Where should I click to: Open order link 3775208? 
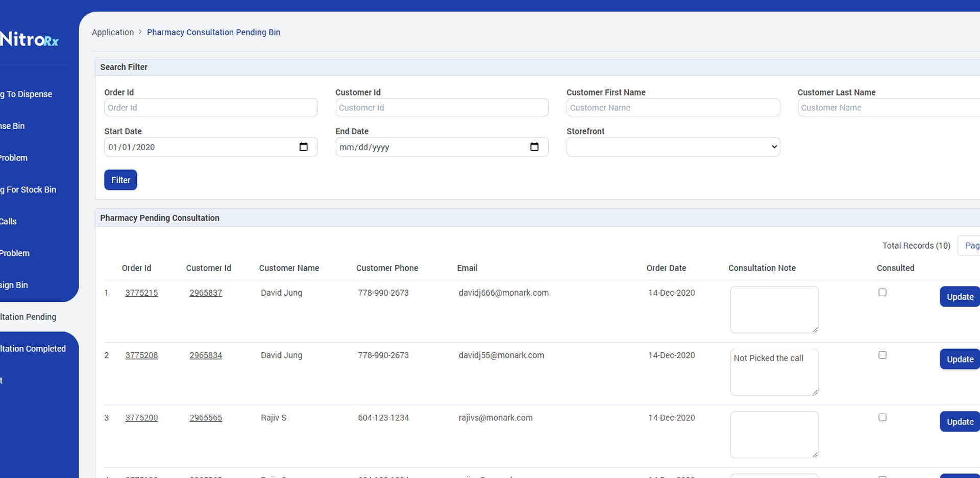[x=141, y=355]
